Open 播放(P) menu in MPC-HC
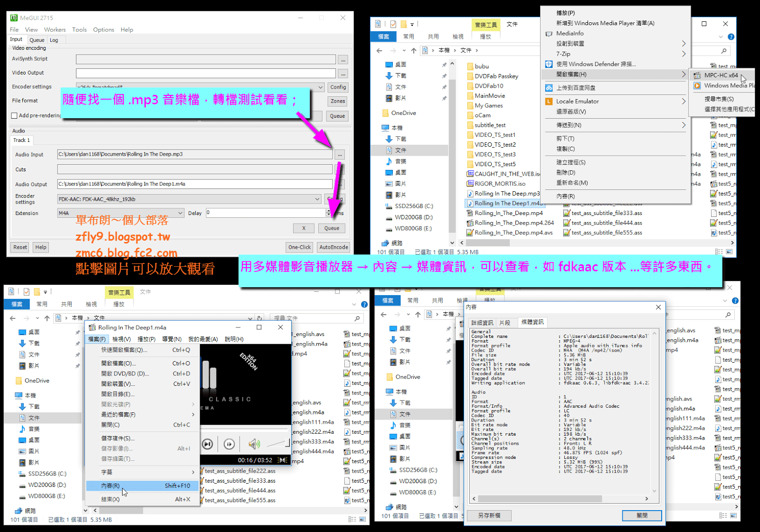The image size is (760, 532). 146,339
